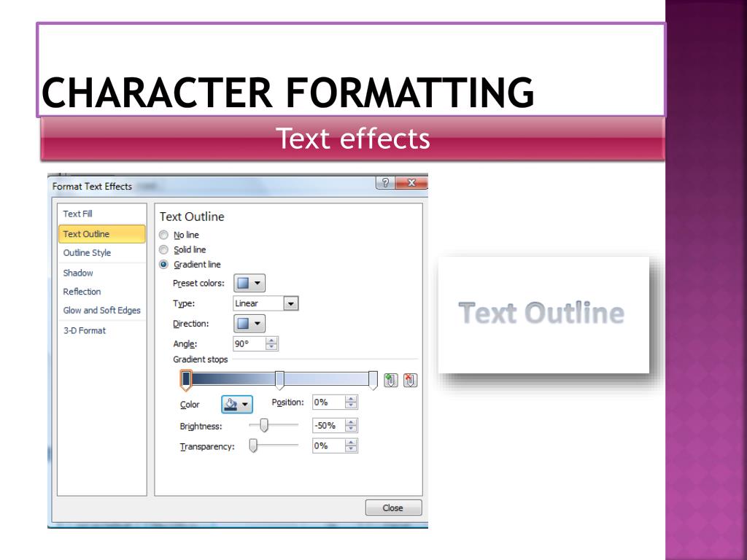Select the leftmost dark gradient stop

pyautogui.click(x=186, y=380)
